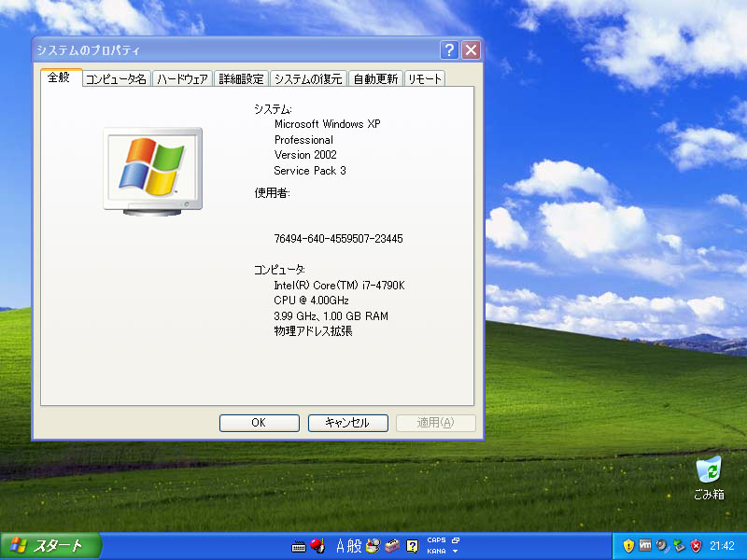The height and width of the screenshot is (560, 747).
Task: Click the language bar restore icon
Action: coord(456,540)
